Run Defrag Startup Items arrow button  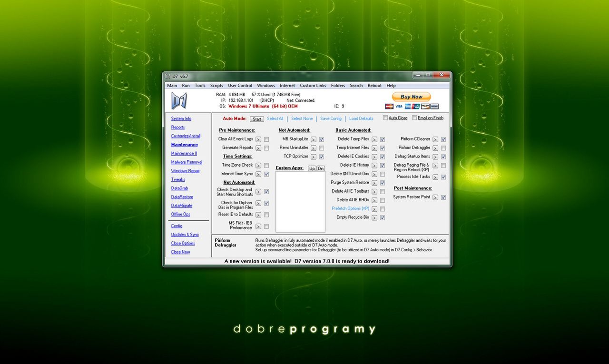435,157
